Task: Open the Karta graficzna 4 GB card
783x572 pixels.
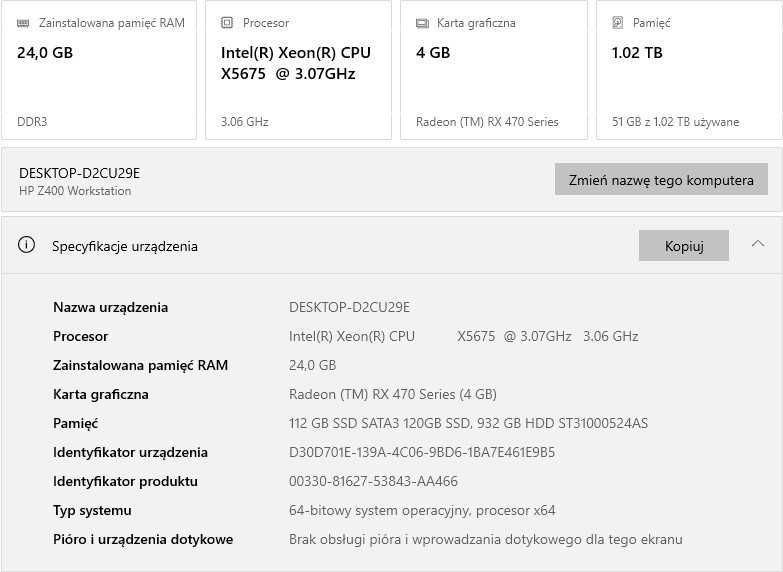Action: [493, 70]
